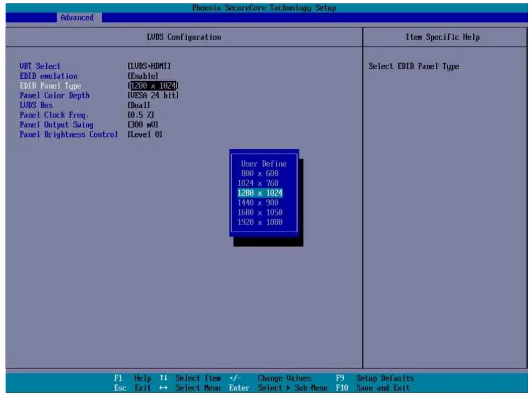The image size is (532, 396).
Task: Click F1 Help in the footer bar
Action: (x=132, y=378)
